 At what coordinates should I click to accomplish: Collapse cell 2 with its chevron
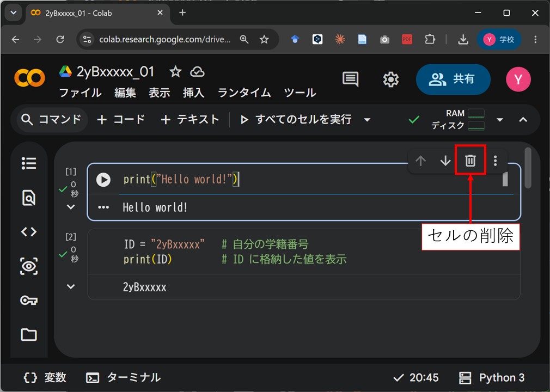click(x=71, y=286)
